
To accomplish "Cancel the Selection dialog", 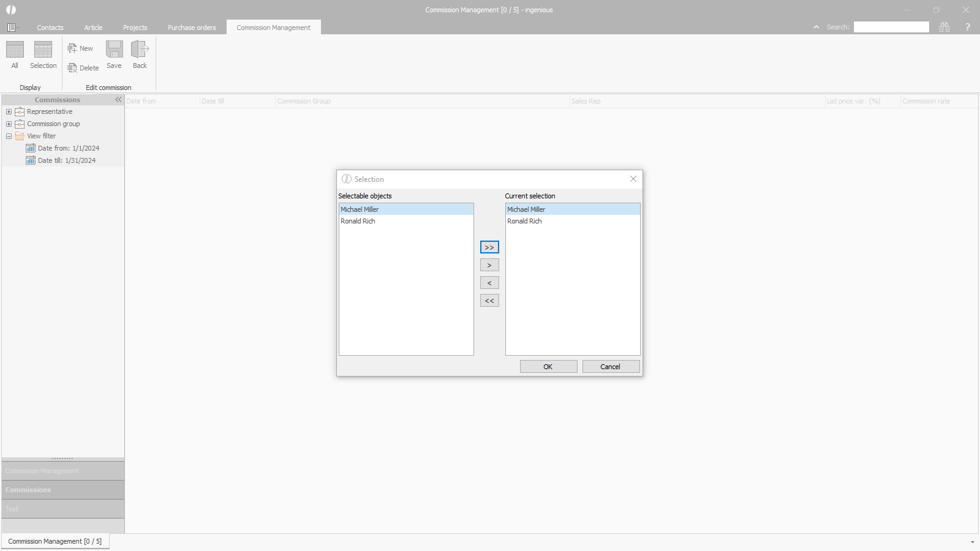I will (611, 367).
